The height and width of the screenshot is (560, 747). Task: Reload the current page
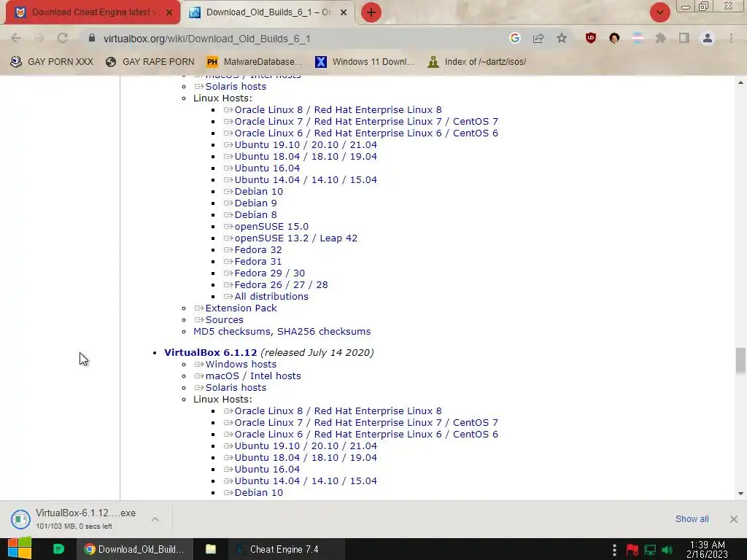tap(63, 39)
